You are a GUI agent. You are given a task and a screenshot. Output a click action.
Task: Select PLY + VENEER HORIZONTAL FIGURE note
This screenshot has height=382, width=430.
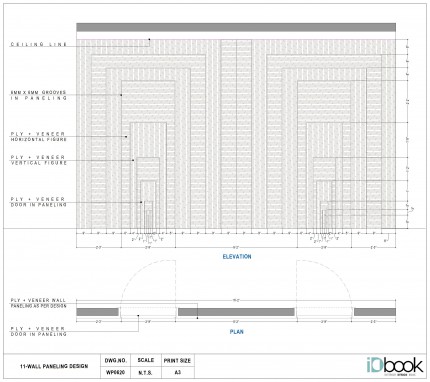[39, 137]
